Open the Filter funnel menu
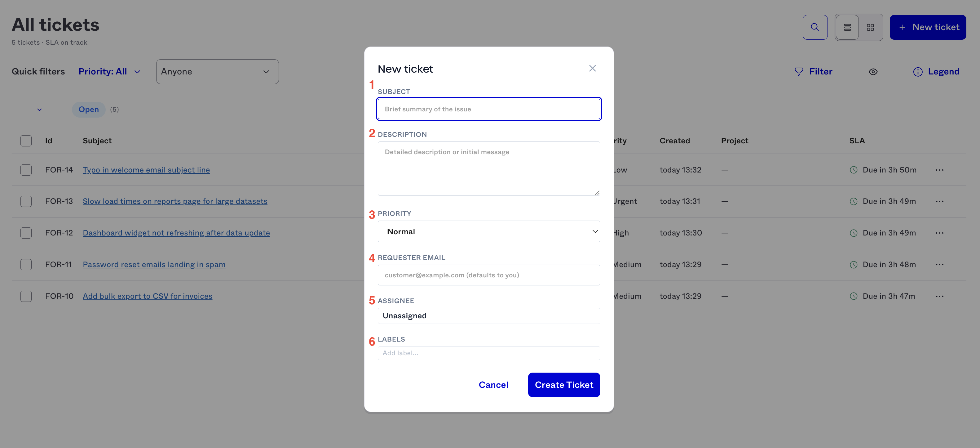This screenshot has height=448, width=980. 813,72
